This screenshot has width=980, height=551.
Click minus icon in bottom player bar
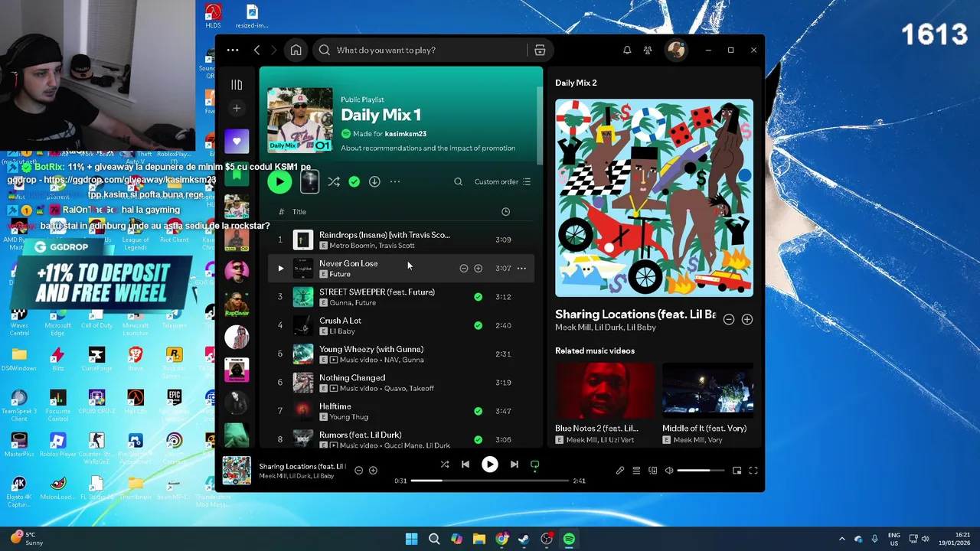pos(358,471)
